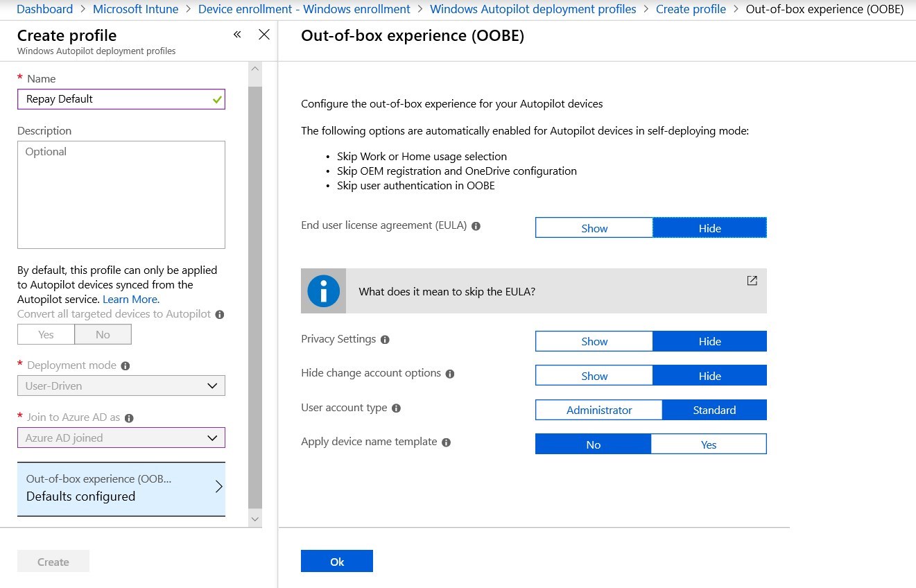Click the Description text area

(x=121, y=195)
